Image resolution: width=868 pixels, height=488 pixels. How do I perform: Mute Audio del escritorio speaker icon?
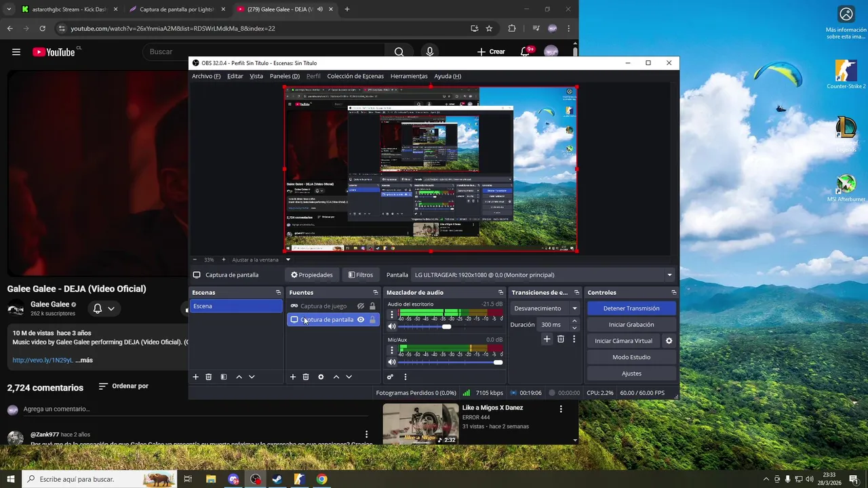(x=391, y=327)
